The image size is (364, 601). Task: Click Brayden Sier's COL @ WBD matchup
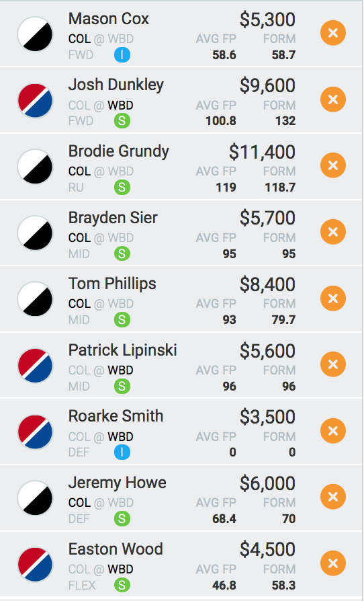[x=101, y=238]
